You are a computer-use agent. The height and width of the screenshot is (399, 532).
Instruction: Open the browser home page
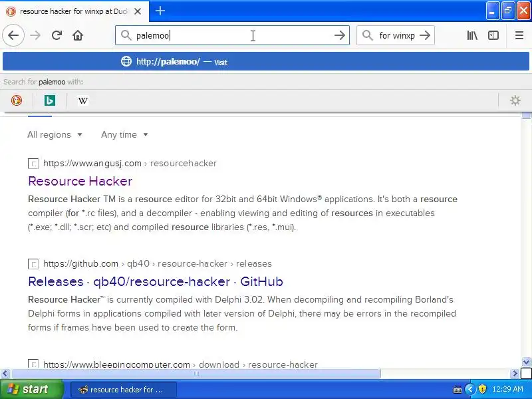tap(78, 35)
